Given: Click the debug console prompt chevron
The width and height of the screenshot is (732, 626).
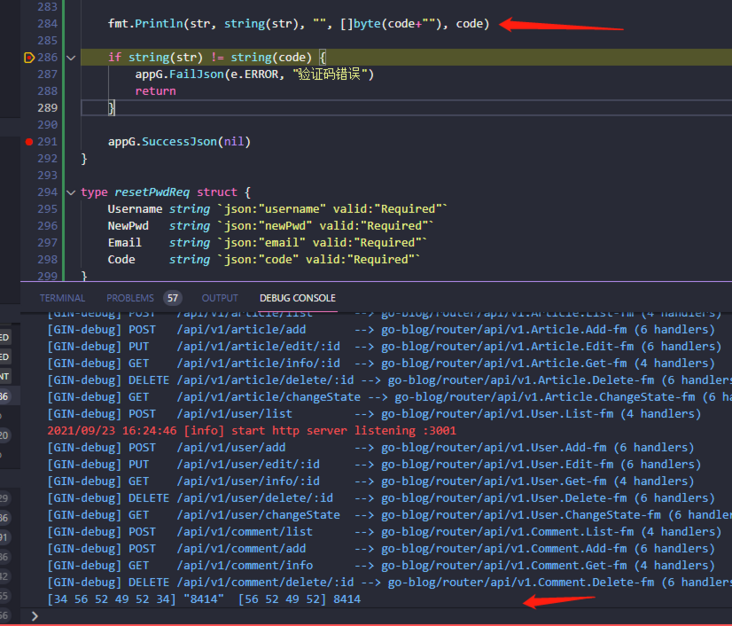Looking at the screenshot, I should (36, 616).
